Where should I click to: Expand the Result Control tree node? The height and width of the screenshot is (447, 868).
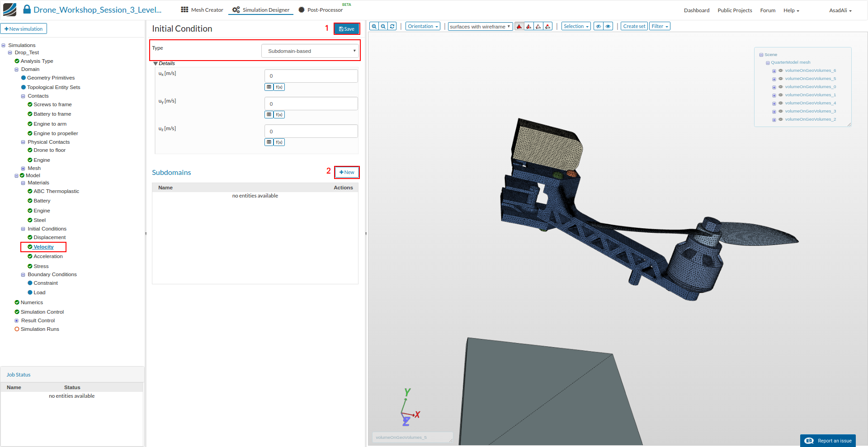[17, 321]
